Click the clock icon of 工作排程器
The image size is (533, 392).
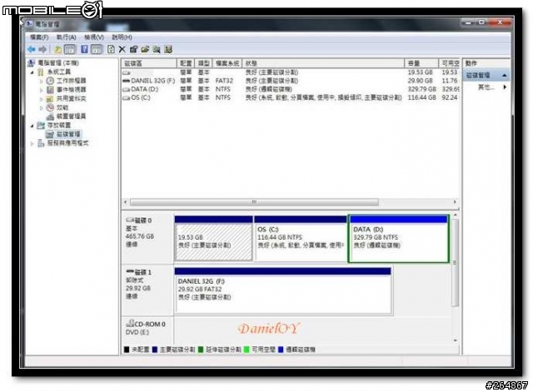pos(50,81)
